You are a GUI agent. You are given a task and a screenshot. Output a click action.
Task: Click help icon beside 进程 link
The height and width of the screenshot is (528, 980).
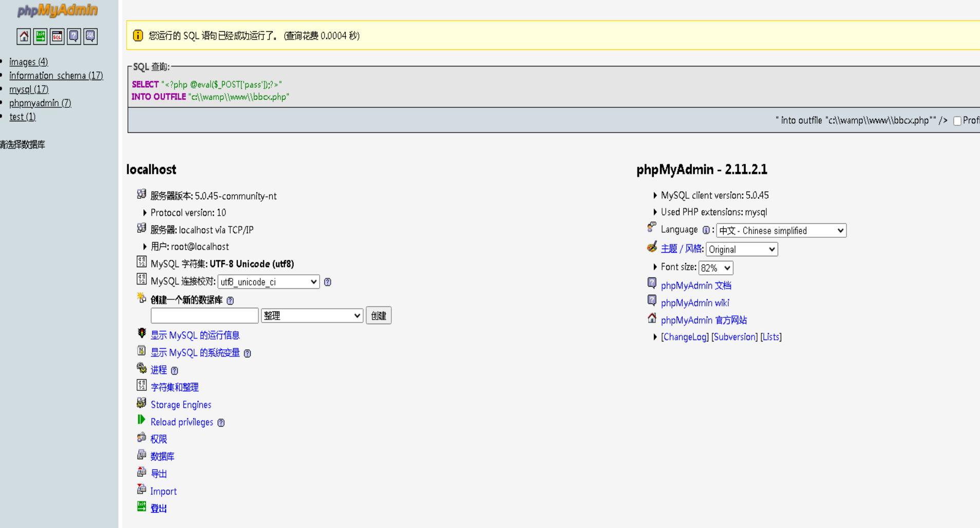point(174,371)
